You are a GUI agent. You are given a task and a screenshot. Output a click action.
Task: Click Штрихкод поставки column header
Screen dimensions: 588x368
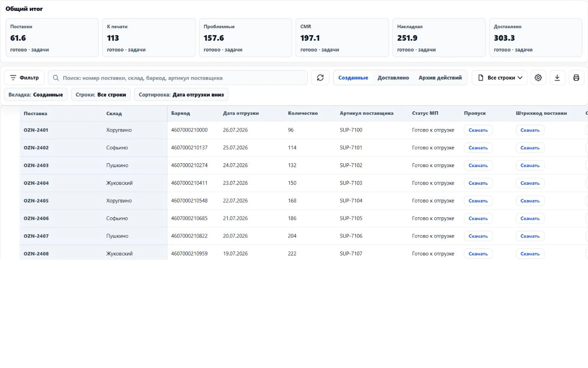[541, 113]
